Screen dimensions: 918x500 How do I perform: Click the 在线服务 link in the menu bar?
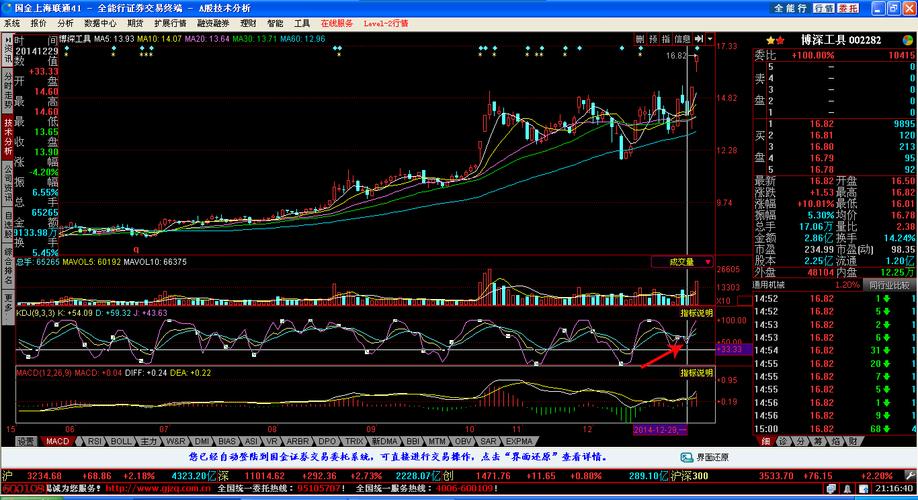[x=337, y=22]
